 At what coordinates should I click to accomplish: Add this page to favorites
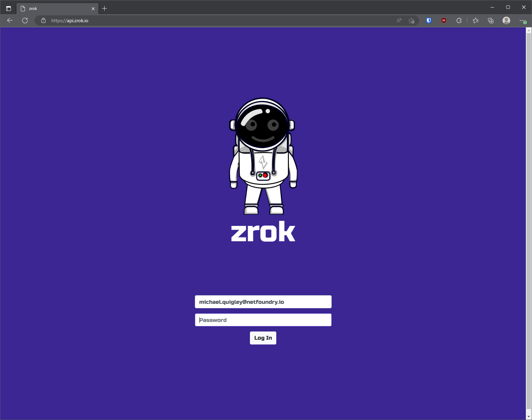[x=412, y=21]
